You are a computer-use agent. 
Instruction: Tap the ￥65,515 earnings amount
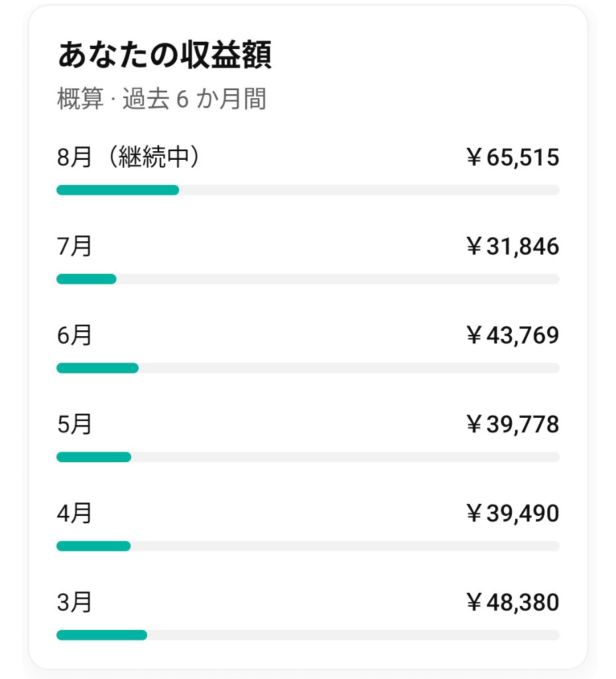coord(513,158)
